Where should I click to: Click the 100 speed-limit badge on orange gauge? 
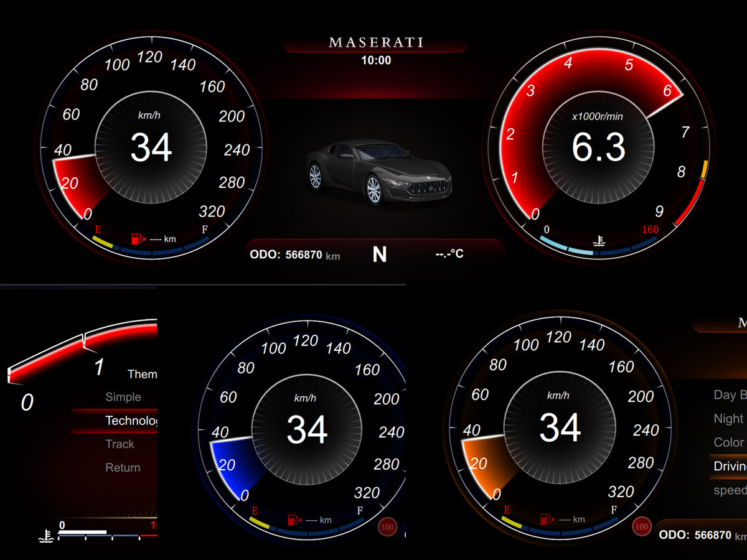tap(641, 526)
